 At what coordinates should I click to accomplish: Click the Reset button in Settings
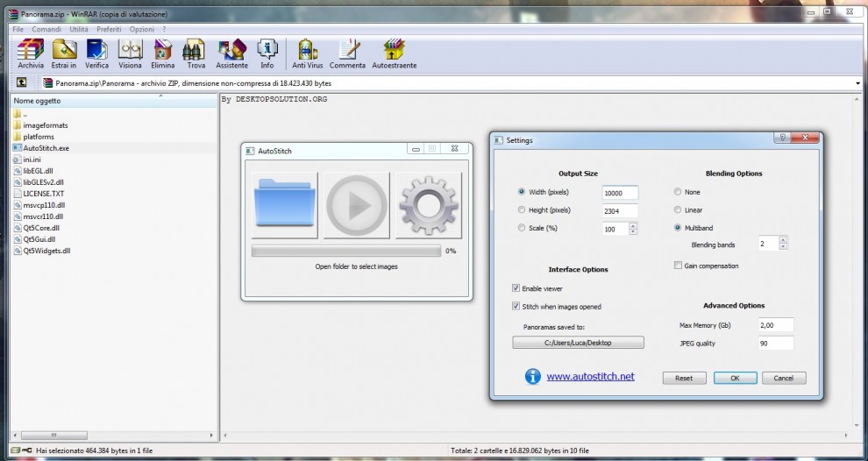(x=684, y=379)
